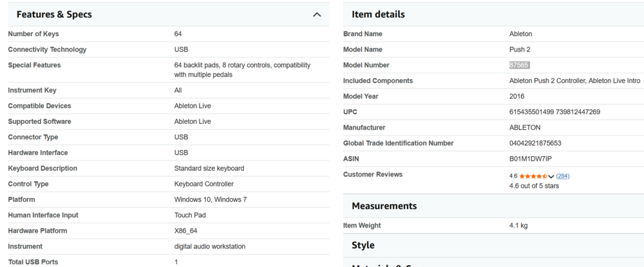Click the Customer Reviews label
Image resolution: width=644 pixels, height=267 pixels.
[373, 174]
